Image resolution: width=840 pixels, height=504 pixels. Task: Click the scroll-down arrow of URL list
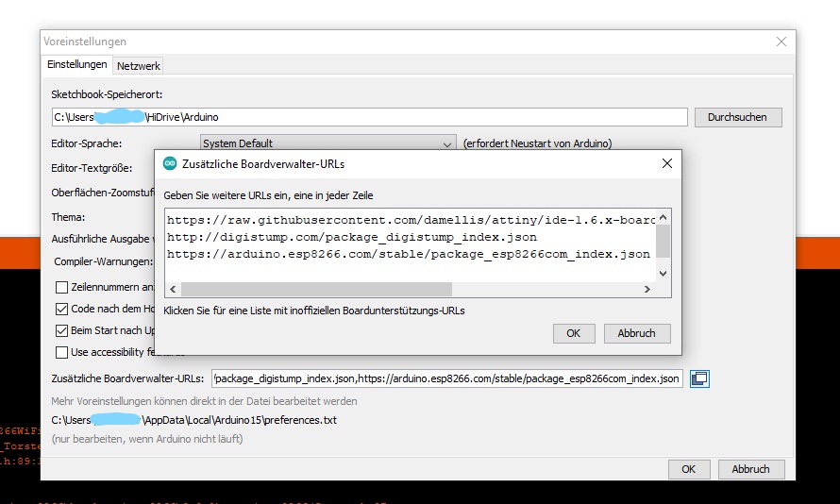pos(664,274)
